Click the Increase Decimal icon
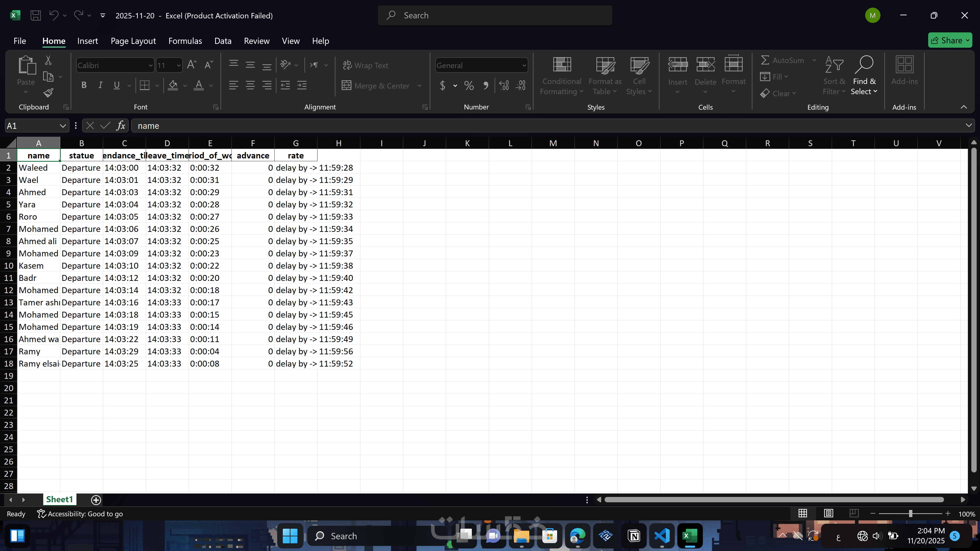The image size is (980, 551). point(504,85)
